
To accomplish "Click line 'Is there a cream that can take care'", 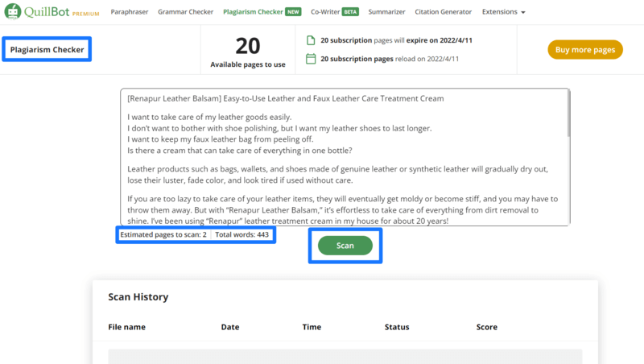I will (240, 151).
